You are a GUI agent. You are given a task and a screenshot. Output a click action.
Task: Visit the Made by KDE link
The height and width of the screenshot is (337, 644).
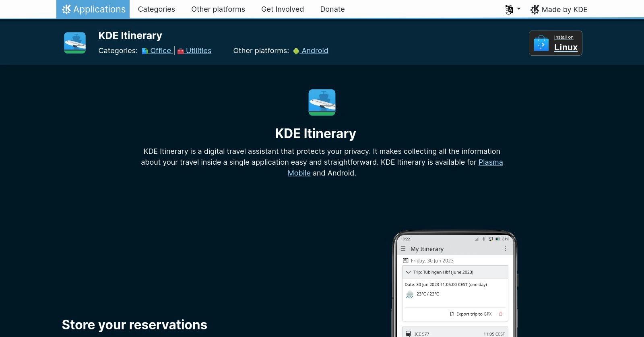[559, 10]
